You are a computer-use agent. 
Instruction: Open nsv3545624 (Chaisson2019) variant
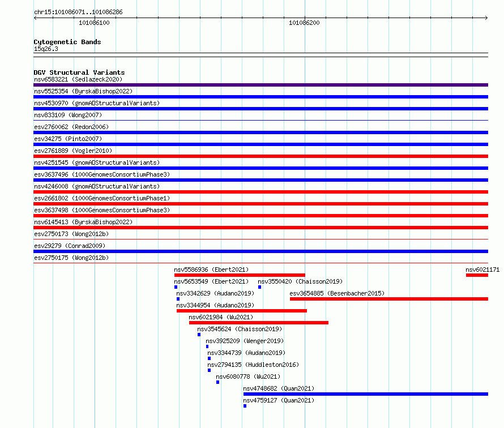click(240, 329)
